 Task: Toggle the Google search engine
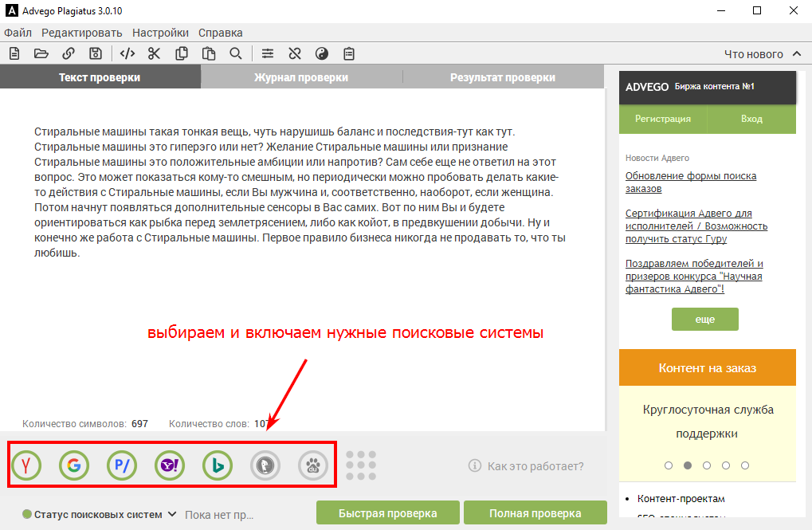pyautogui.click(x=74, y=465)
